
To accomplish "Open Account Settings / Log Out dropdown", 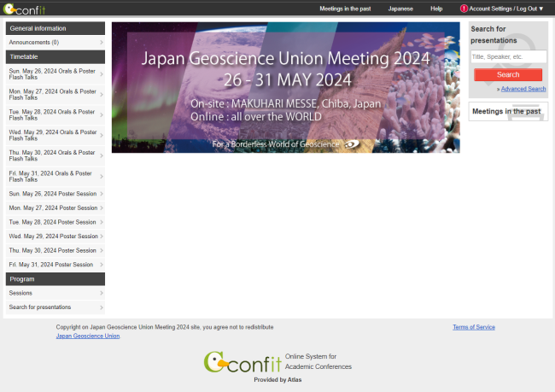I will click(x=505, y=9).
